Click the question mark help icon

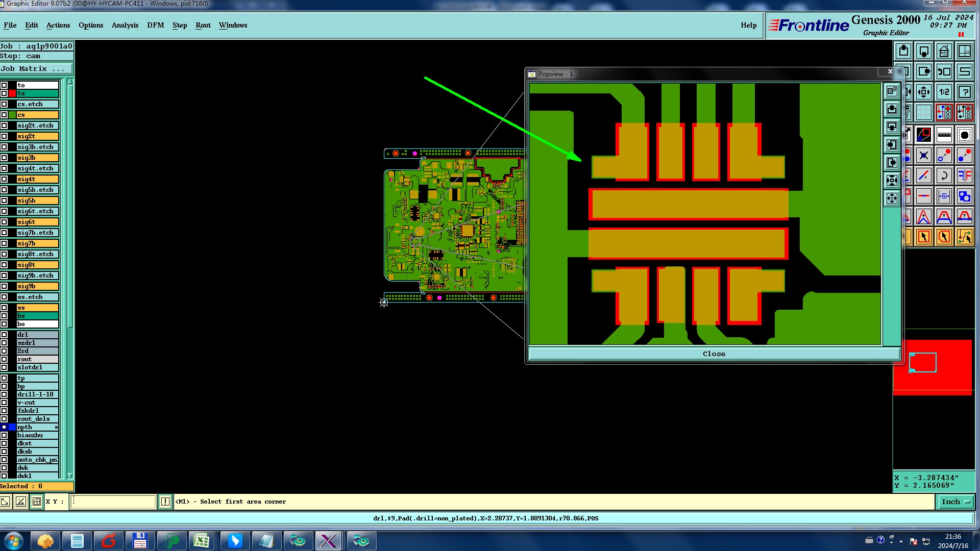pos(964,92)
